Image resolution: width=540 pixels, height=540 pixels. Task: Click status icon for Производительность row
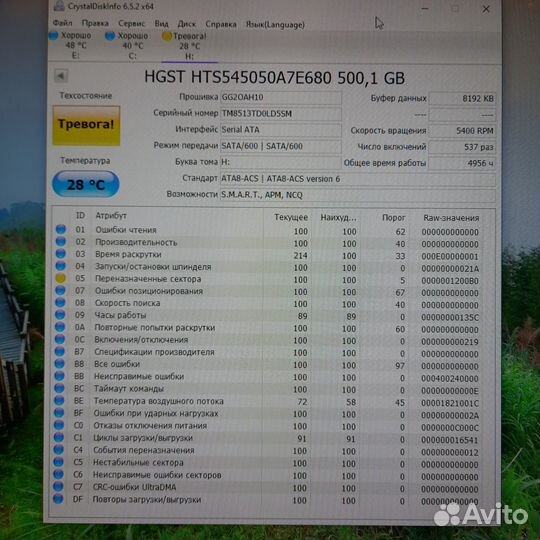pos(61,241)
